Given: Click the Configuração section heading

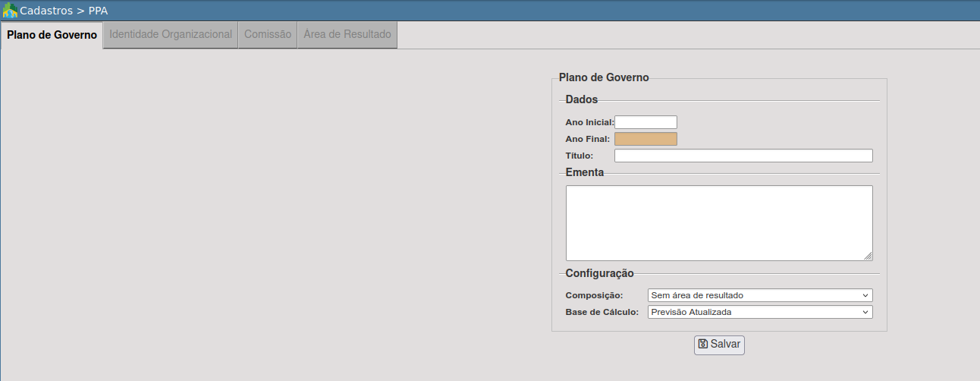Looking at the screenshot, I should click(599, 273).
